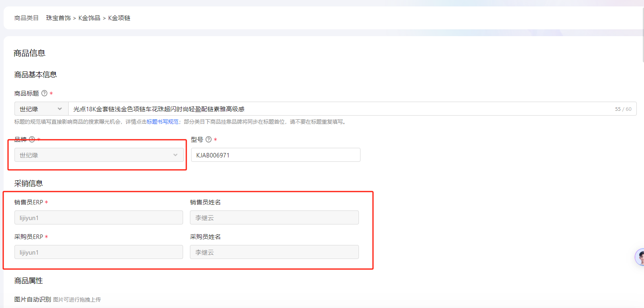
Task: Go to 珠宝首饰 in the breadcrumb
Action: (x=58, y=18)
